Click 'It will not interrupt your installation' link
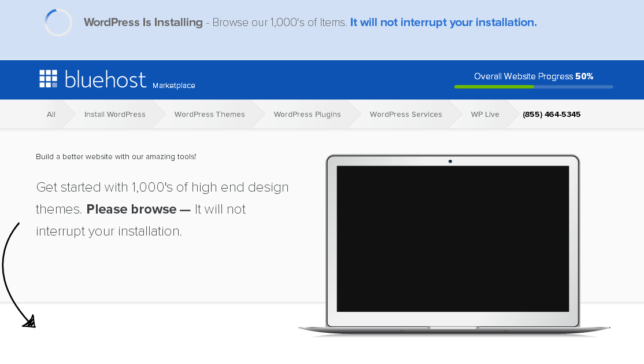 pyautogui.click(x=443, y=22)
